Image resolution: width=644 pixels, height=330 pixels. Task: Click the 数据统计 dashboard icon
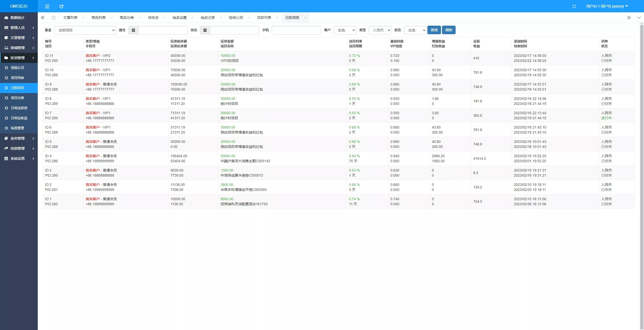(6, 18)
